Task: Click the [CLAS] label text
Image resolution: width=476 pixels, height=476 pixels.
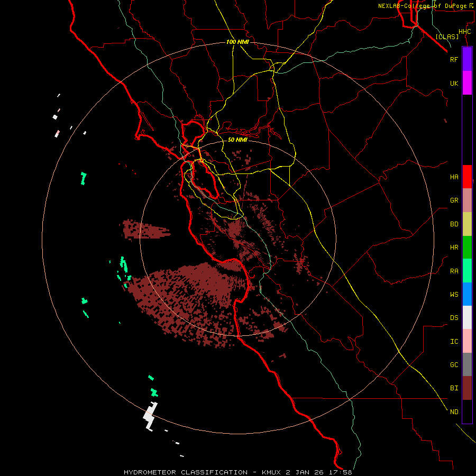Action: [x=447, y=36]
